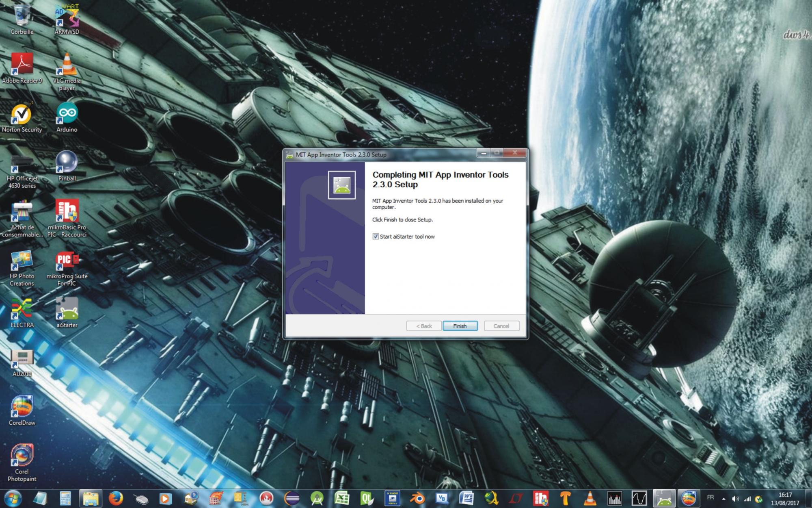Viewport: 812px width, 508px height.
Task: Open the volume control in tray
Action: [735, 499]
